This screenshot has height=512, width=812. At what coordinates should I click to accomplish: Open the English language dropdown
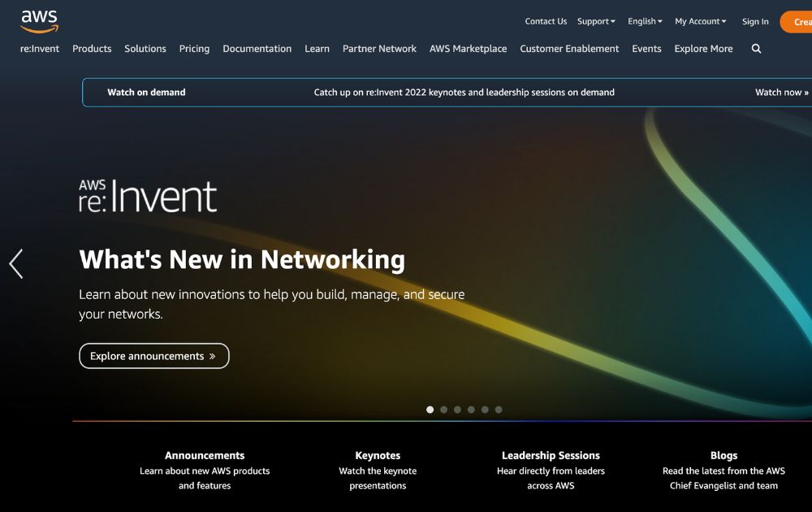tap(645, 21)
